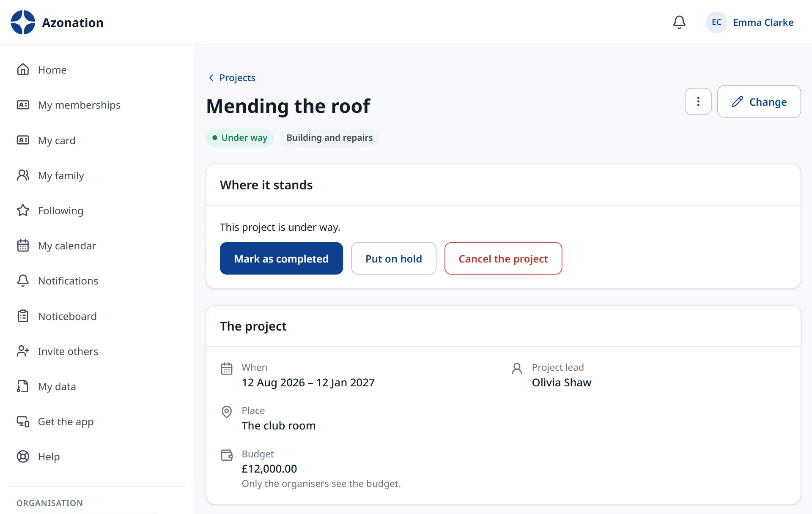Click the My card icon
The height and width of the screenshot is (514, 812).
pyautogui.click(x=23, y=140)
